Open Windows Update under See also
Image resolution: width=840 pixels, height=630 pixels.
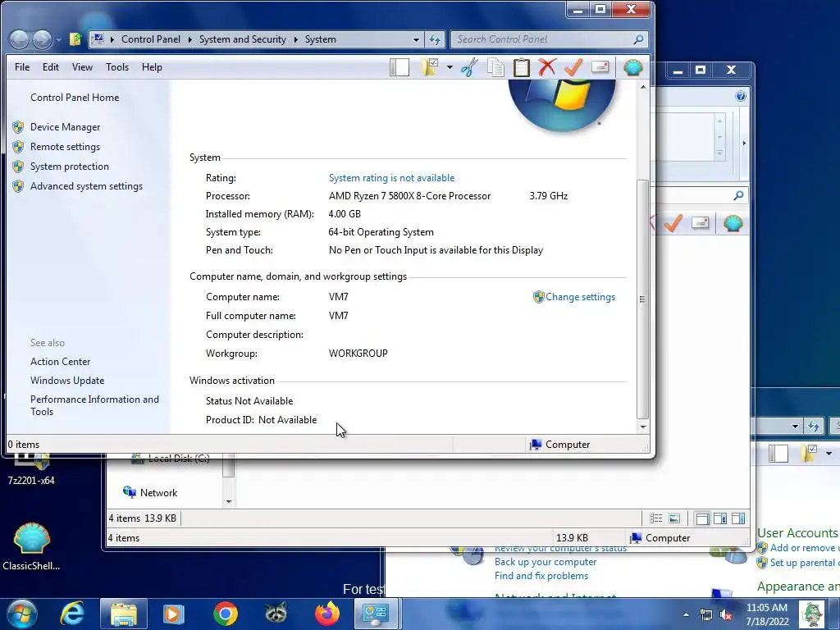click(67, 381)
